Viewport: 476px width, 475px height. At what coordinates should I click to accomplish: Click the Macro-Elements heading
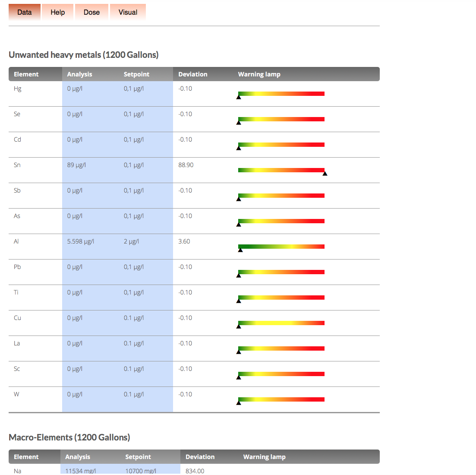click(x=69, y=437)
